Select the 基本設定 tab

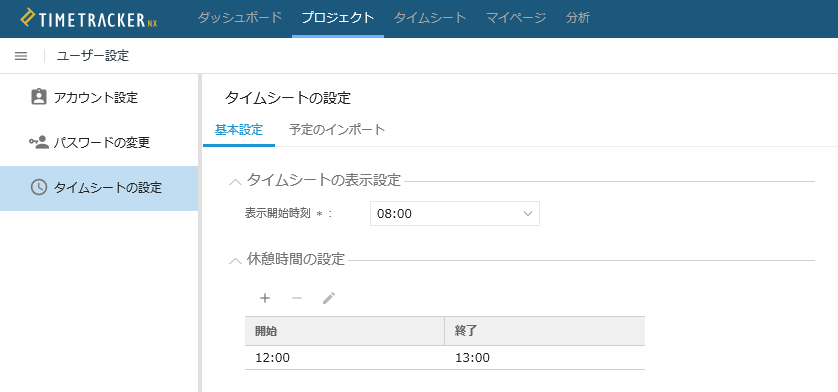239,130
